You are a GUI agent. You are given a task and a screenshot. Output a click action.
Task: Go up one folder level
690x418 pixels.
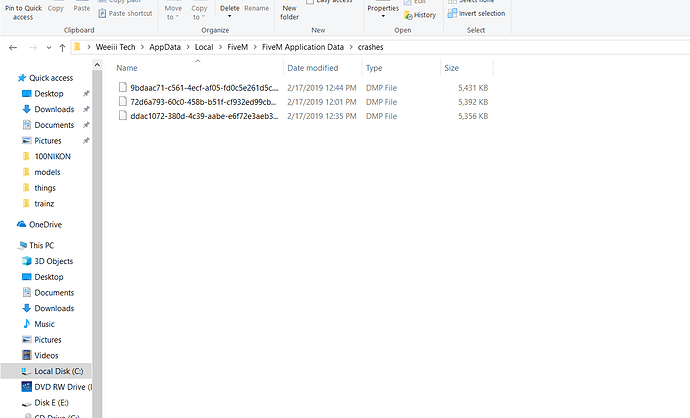coord(62,48)
